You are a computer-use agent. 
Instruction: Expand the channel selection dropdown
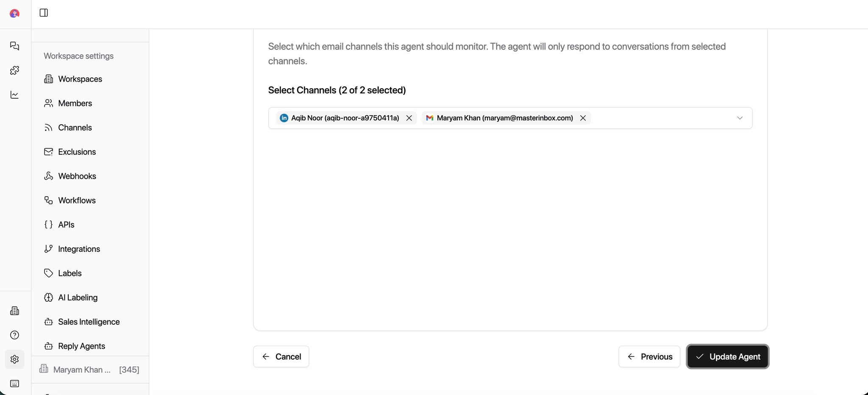pos(740,118)
